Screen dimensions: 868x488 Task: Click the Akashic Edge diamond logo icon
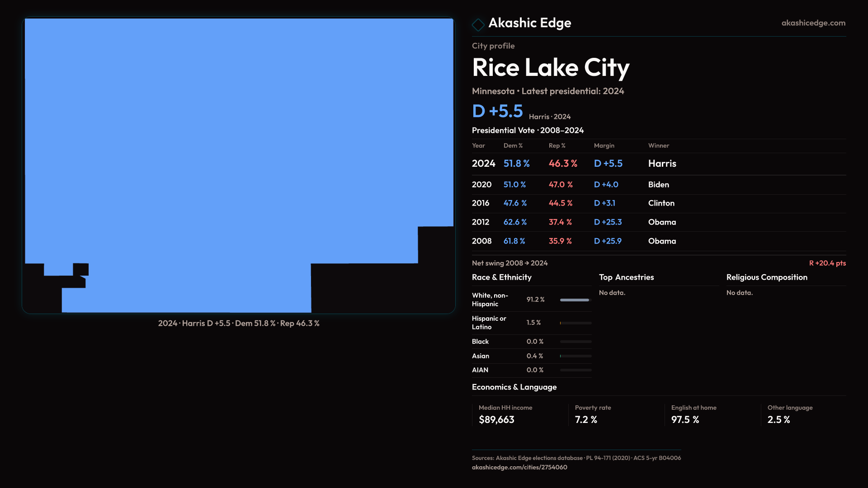[x=478, y=24]
